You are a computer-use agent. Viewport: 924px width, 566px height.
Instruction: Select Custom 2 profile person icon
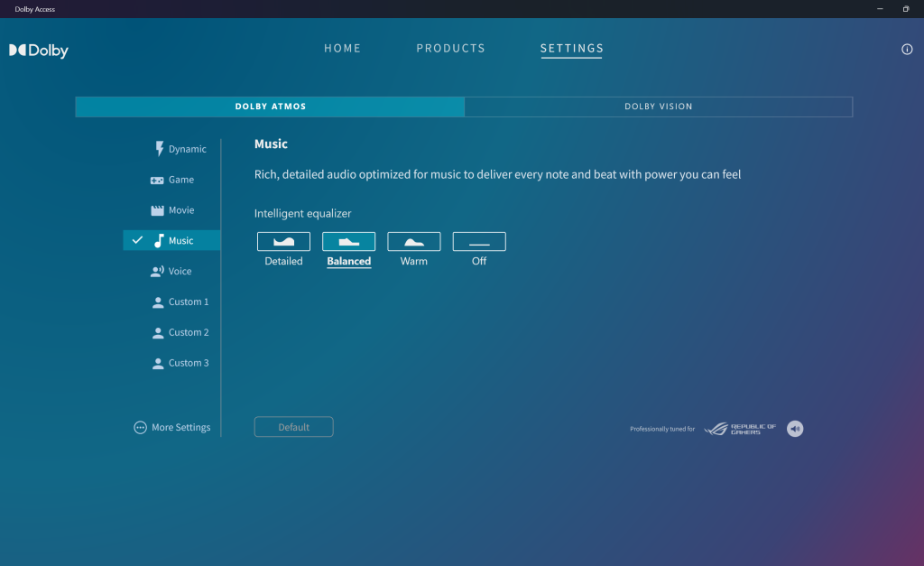point(158,333)
